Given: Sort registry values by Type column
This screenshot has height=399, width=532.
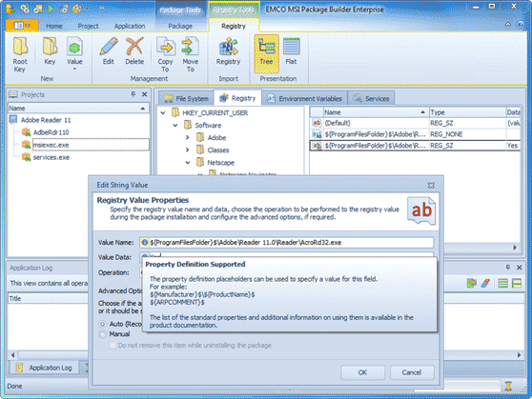Looking at the screenshot, I should click(x=467, y=112).
